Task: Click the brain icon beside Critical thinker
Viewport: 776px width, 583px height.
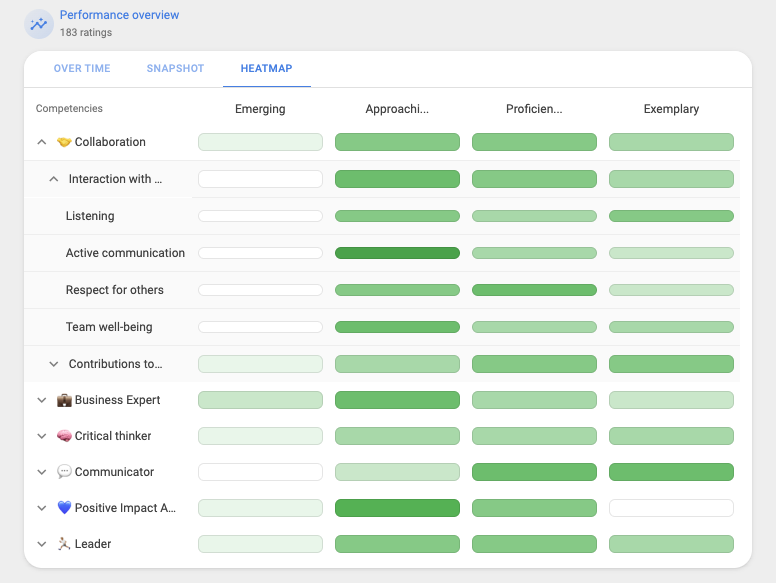Action: (x=64, y=436)
